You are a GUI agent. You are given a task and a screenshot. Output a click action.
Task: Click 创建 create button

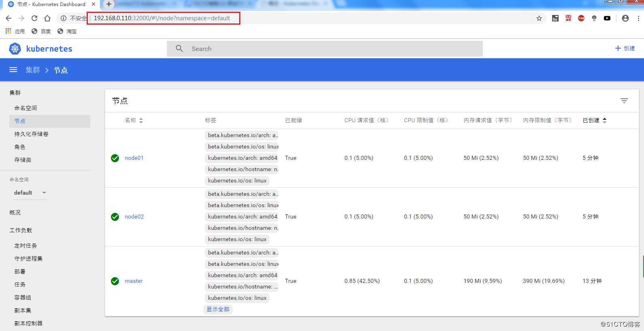pyautogui.click(x=625, y=48)
